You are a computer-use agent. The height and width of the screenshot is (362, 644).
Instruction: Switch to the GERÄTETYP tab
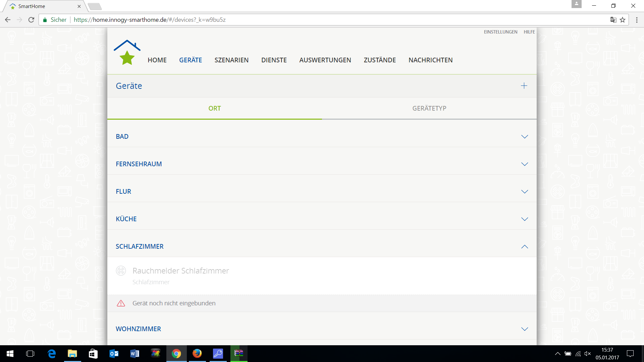(429, 108)
